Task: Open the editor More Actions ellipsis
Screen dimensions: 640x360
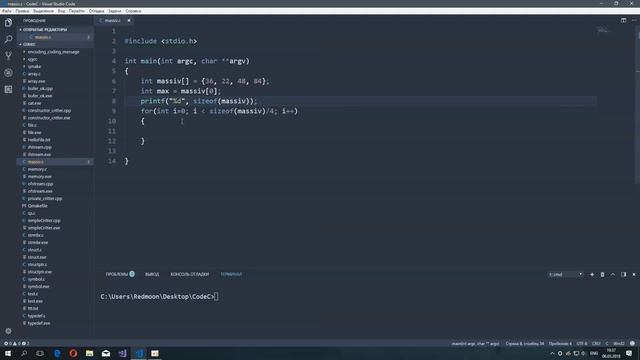Action: pyautogui.click(x=634, y=20)
